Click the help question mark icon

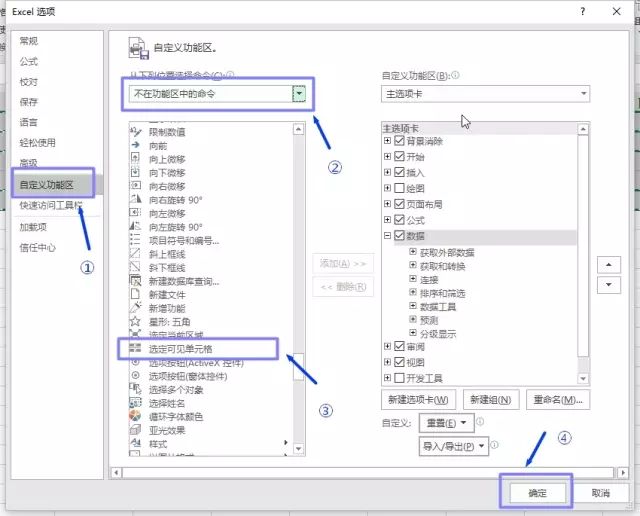click(x=582, y=11)
